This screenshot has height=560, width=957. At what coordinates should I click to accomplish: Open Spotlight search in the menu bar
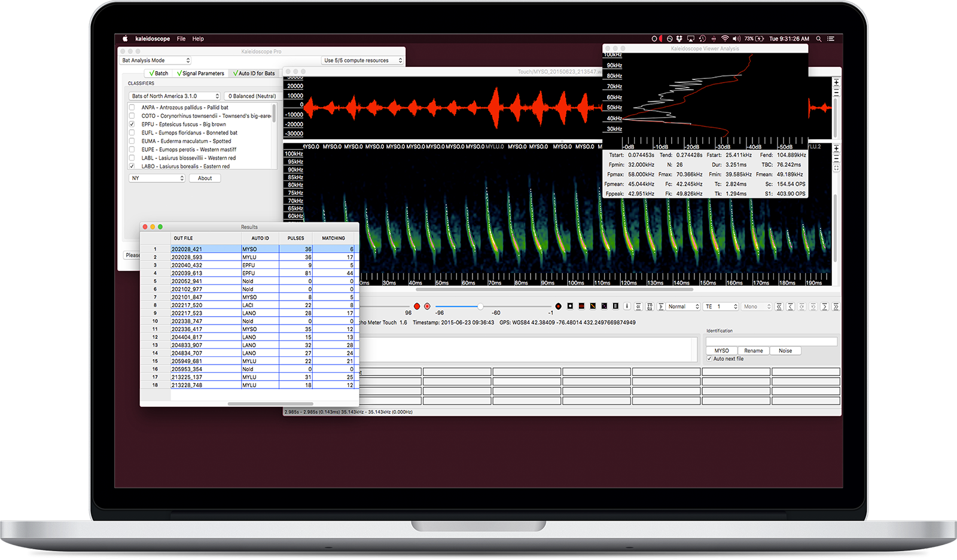819,39
